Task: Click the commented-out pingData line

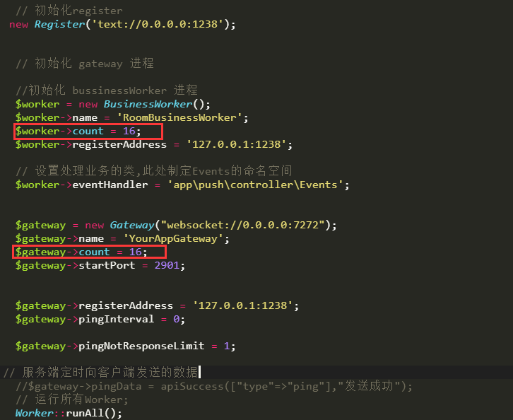Action: point(214,386)
